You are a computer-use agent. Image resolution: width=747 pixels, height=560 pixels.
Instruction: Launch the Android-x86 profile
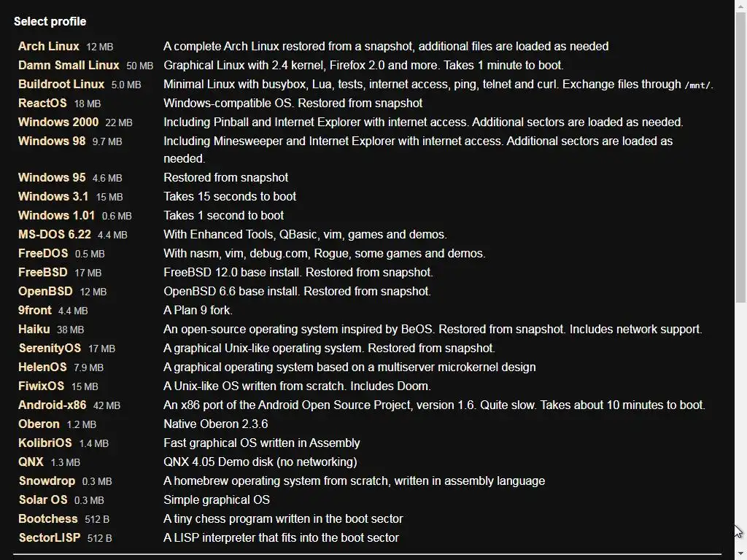tap(52, 405)
